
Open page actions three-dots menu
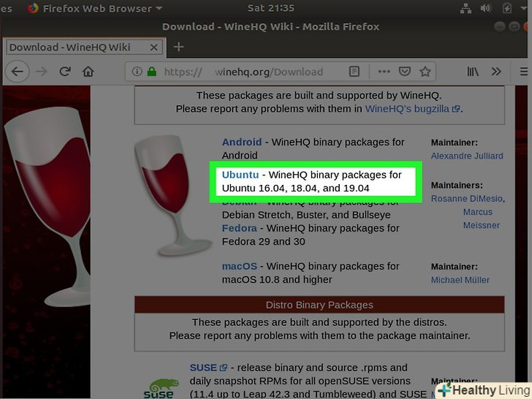[384, 72]
